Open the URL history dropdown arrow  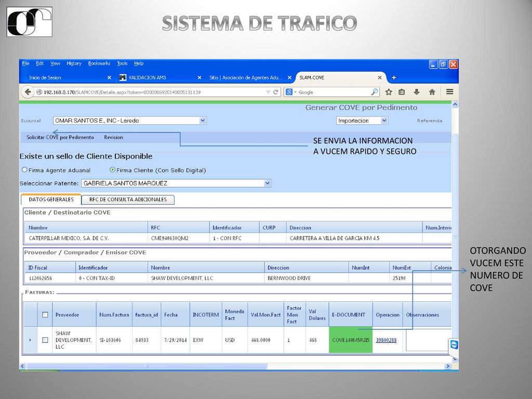[x=268, y=92]
